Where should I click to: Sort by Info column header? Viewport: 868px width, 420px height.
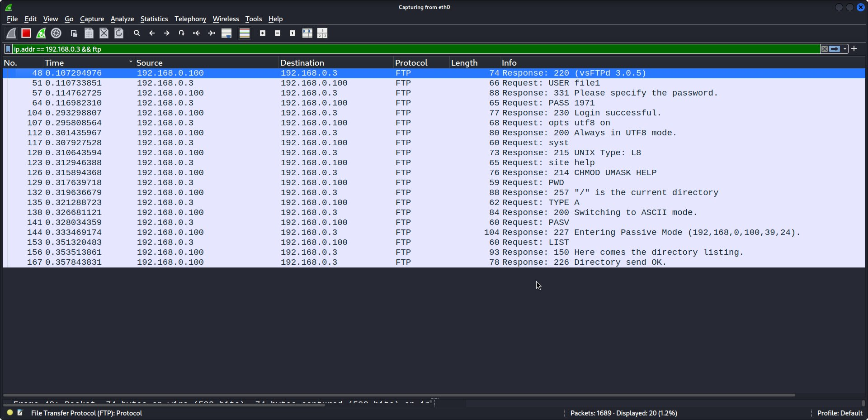pos(683,62)
